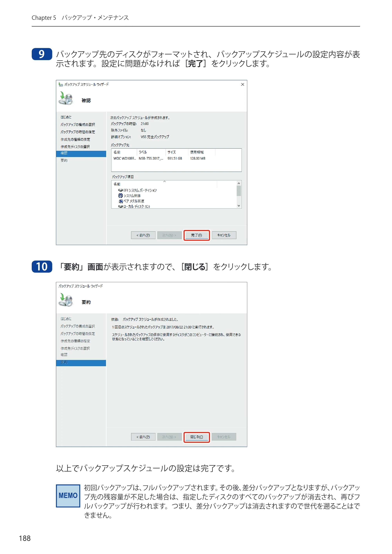This screenshot has width=392, height=554.
Task: Select the システム状態 icon in backup items
Action: click(120, 195)
